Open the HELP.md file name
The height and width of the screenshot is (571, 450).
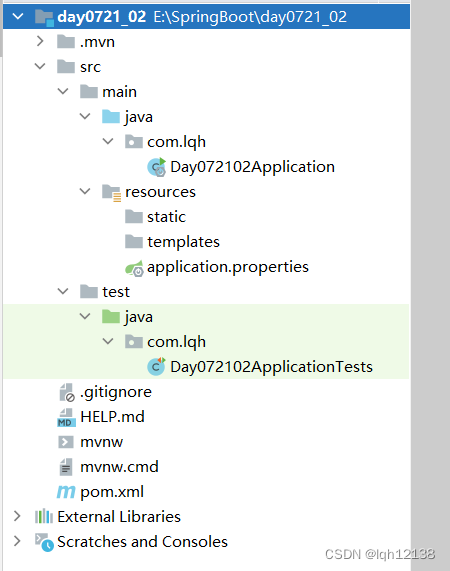coord(112,417)
